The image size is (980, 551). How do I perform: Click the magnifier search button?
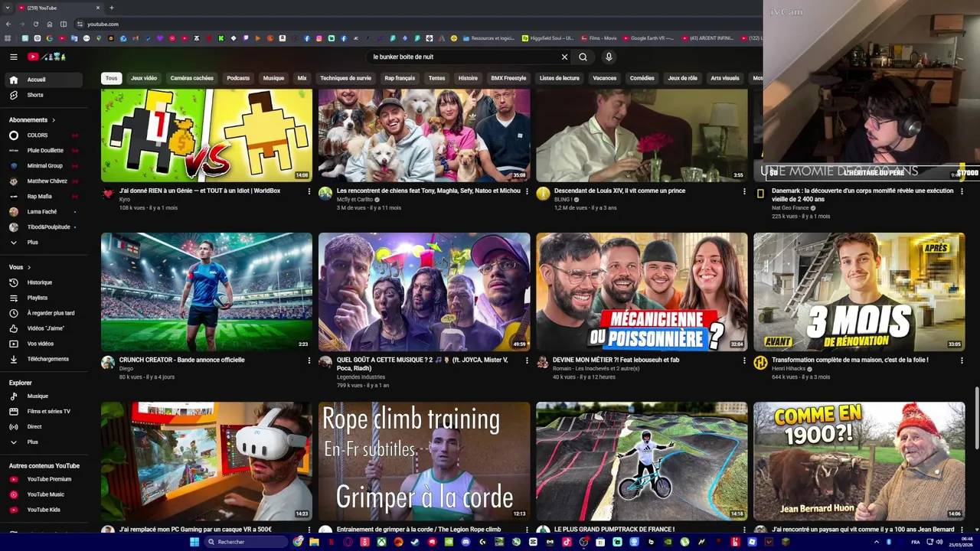click(x=583, y=57)
